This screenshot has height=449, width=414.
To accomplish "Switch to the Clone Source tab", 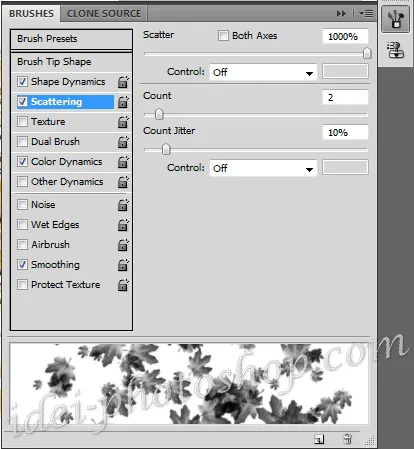I will tap(104, 14).
